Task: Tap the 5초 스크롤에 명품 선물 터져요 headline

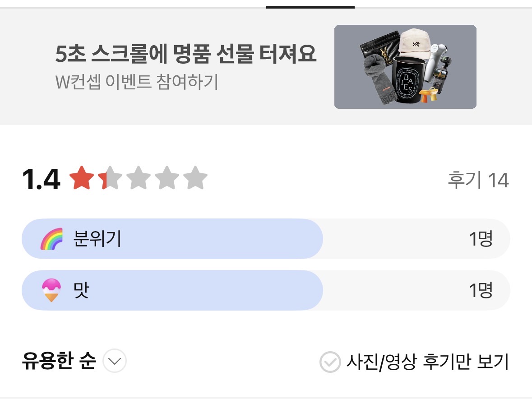Action: [x=185, y=55]
